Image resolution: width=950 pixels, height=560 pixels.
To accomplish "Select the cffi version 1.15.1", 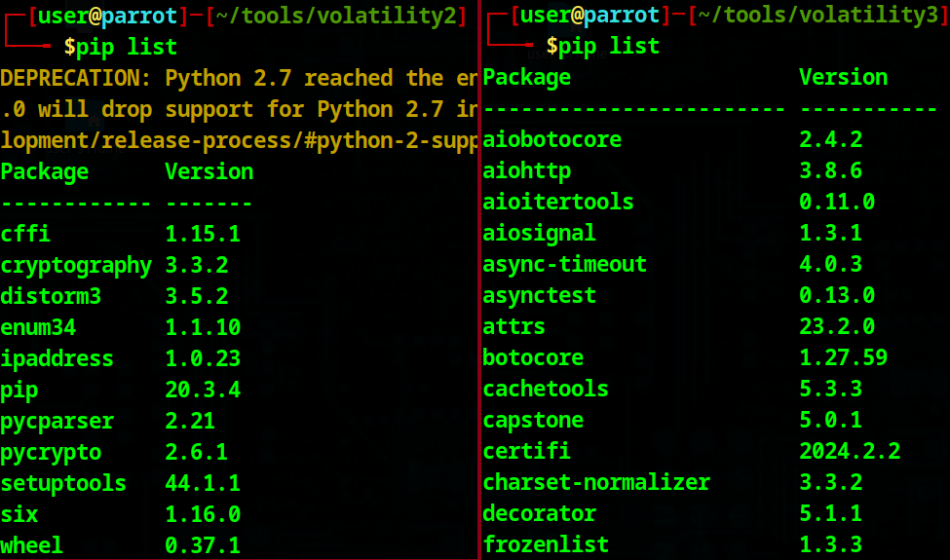I will click(x=203, y=234).
